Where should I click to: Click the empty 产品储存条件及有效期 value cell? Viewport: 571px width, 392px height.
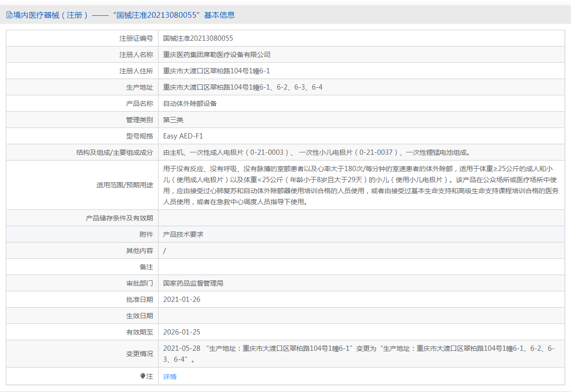tap(361, 218)
